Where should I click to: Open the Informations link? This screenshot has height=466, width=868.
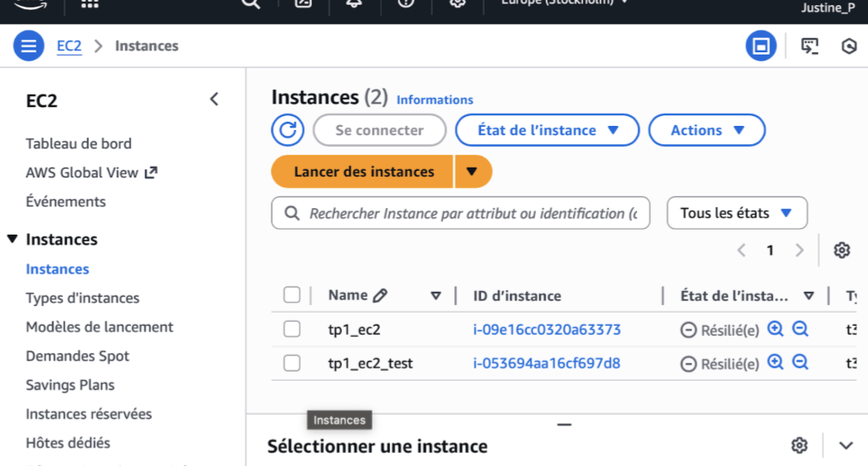click(435, 100)
